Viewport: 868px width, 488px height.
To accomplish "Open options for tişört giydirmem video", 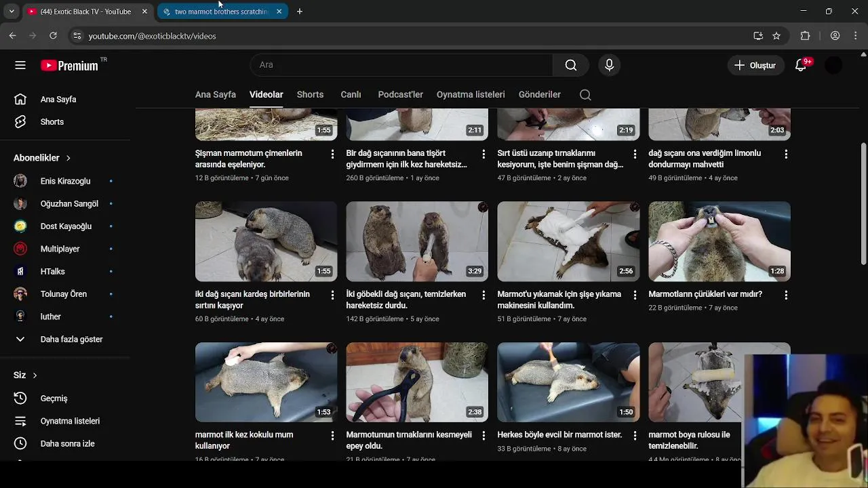I will click(484, 155).
